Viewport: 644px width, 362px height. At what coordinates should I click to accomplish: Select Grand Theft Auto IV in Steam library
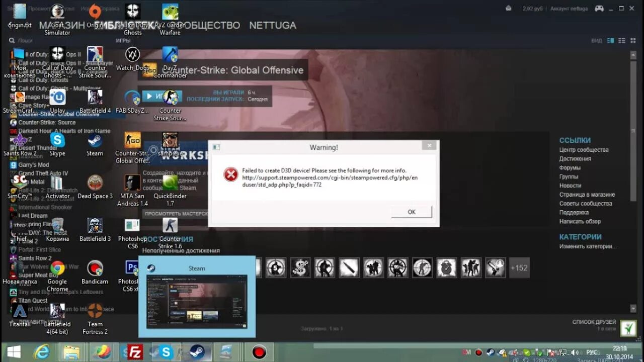click(x=43, y=173)
